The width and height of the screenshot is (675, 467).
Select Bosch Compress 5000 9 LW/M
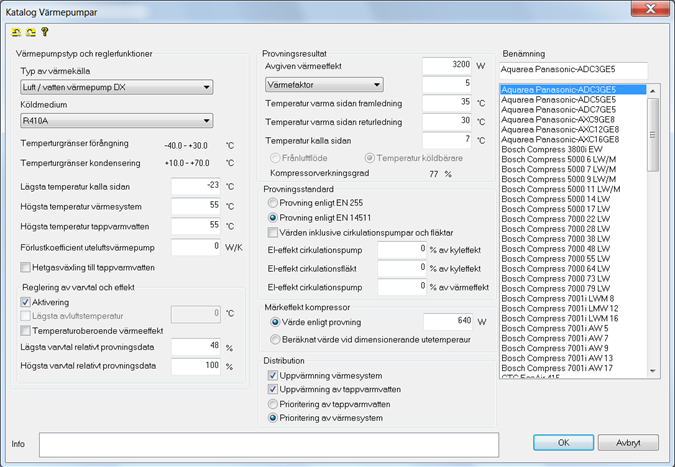click(573, 179)
